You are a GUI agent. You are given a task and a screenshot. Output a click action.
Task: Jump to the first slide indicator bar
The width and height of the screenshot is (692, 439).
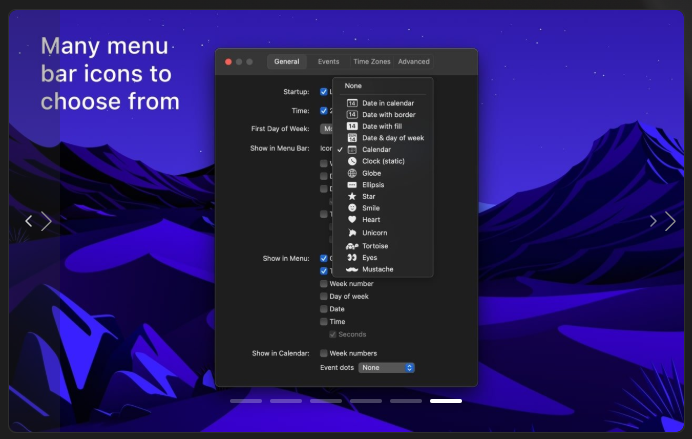click(x=246, y=401)
